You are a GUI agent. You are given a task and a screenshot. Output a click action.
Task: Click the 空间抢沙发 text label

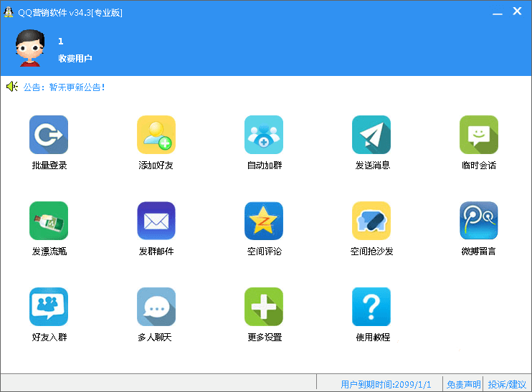tap(372, 252)
